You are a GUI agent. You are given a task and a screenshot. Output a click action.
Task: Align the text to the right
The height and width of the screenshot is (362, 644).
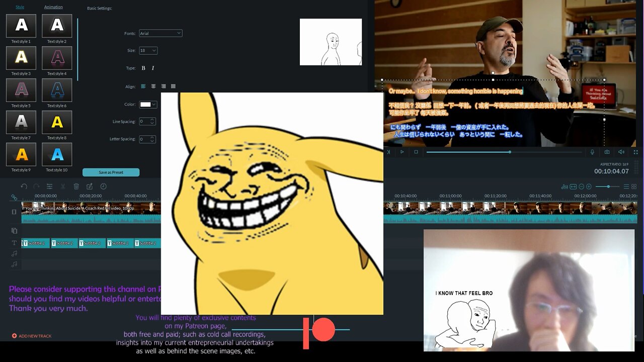(x=164, y=86)
